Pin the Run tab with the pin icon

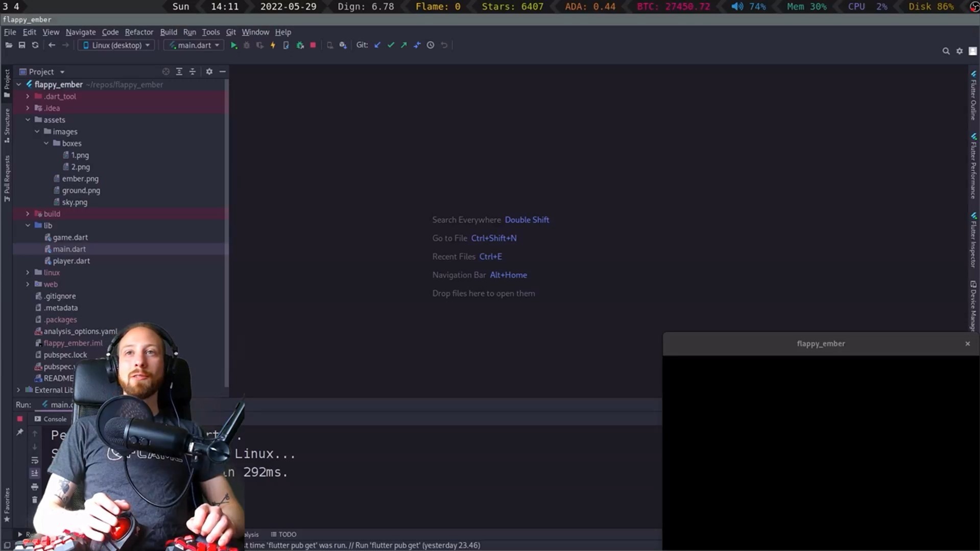tap(20, 433)
